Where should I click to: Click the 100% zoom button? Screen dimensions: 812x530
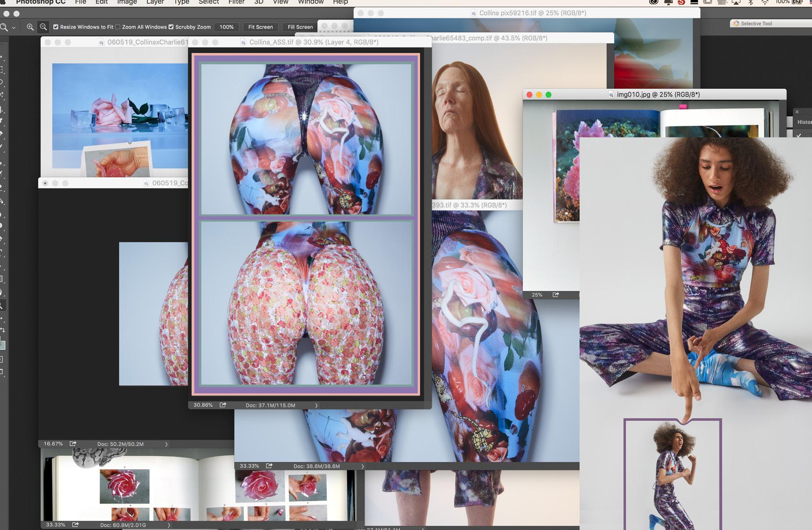point(227,27)
